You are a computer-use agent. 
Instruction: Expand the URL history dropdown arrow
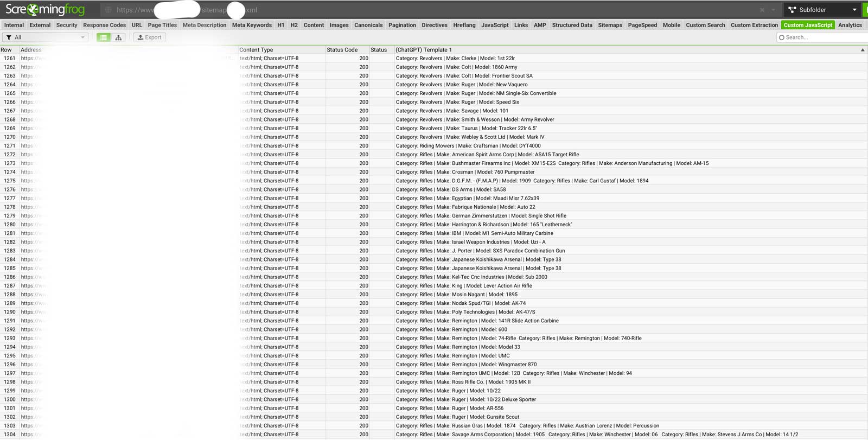click(773, 10)
